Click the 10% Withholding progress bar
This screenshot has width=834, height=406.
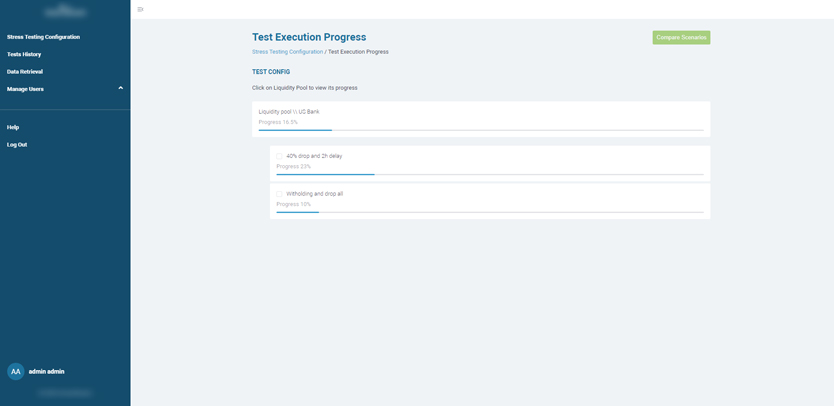[489, 212]
